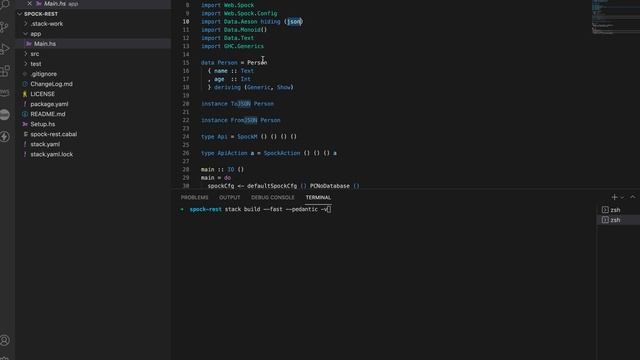Open the Source Control view
This screenshot has height=360, width=640.
[x=5, y=27]
